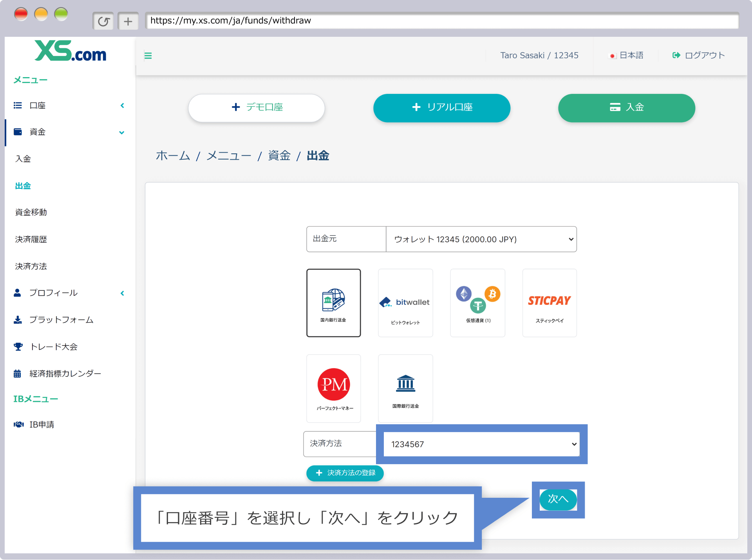Open 経済指標カレンダー menu item
The height and width of the screenshot is (560, 752).
65,374
